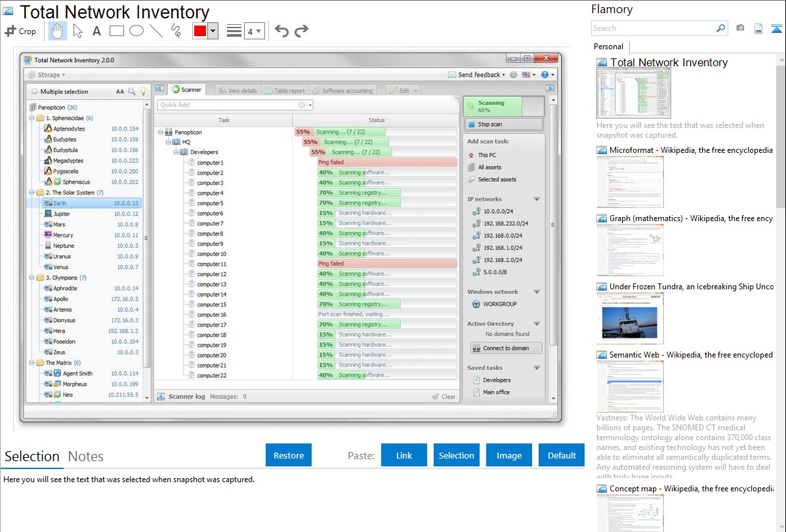The height and width of the screenshot is (532, 786).
Task: Select the Crop tool
Action: click(20, 31)
